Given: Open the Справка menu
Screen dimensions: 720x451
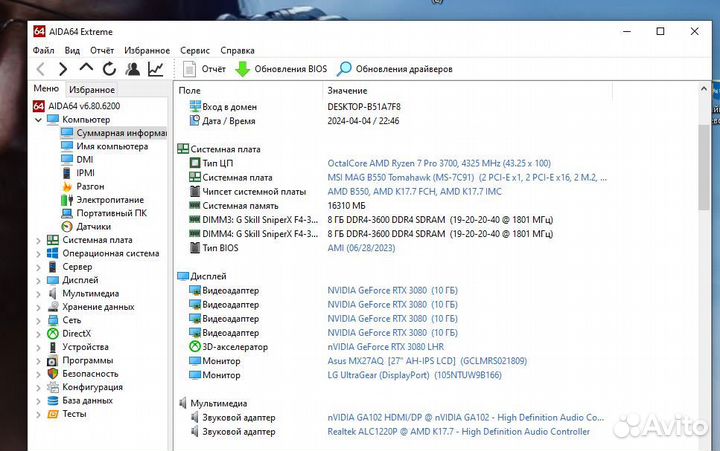Looking at the screenshot, I should tap(237, 50).
